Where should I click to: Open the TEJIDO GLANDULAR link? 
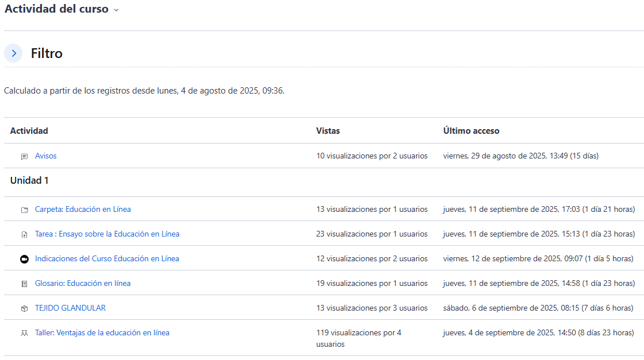tap(70, 308)
